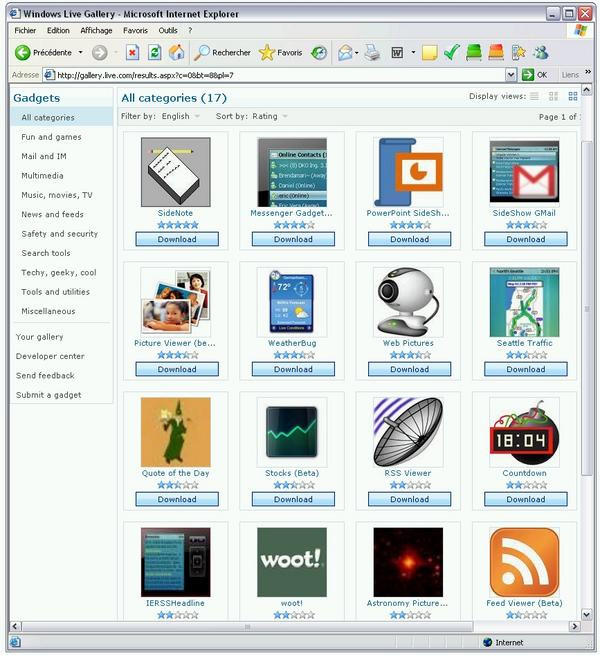Download the SideNote gadget
Viewport: 600px width, 655px height.
[x=177, y=239]
